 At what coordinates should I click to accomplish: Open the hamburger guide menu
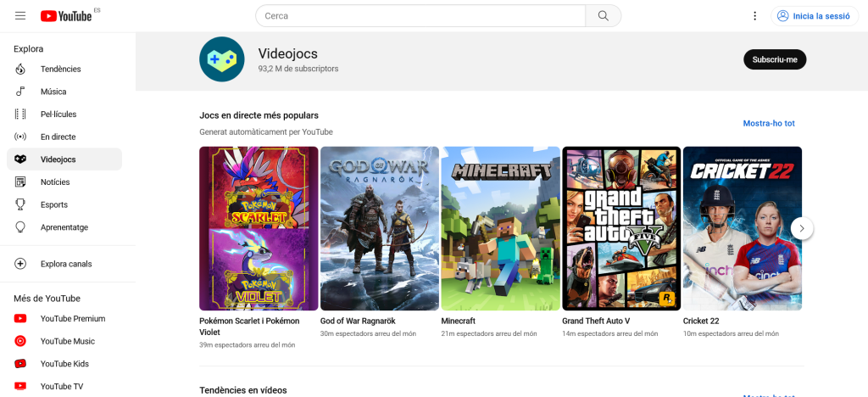(x=20, y=16)
